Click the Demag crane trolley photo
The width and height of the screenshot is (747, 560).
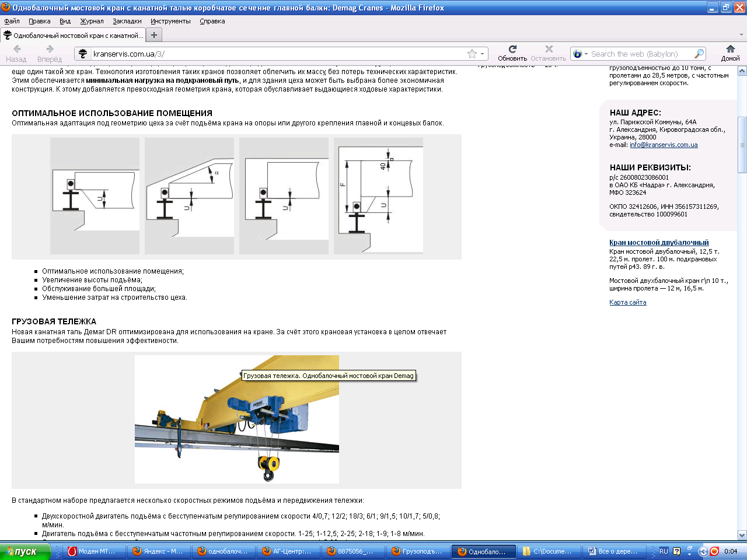pos(236,419)
